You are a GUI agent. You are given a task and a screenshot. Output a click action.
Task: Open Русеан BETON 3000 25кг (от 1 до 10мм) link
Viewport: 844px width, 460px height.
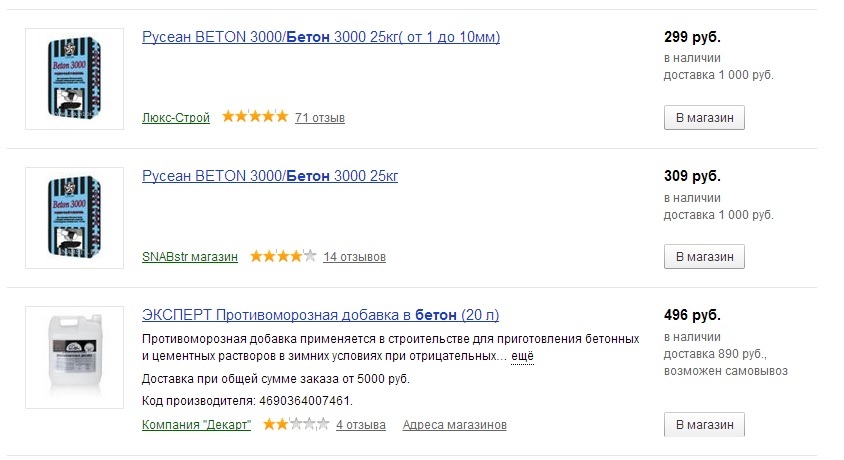coord(321,37)
